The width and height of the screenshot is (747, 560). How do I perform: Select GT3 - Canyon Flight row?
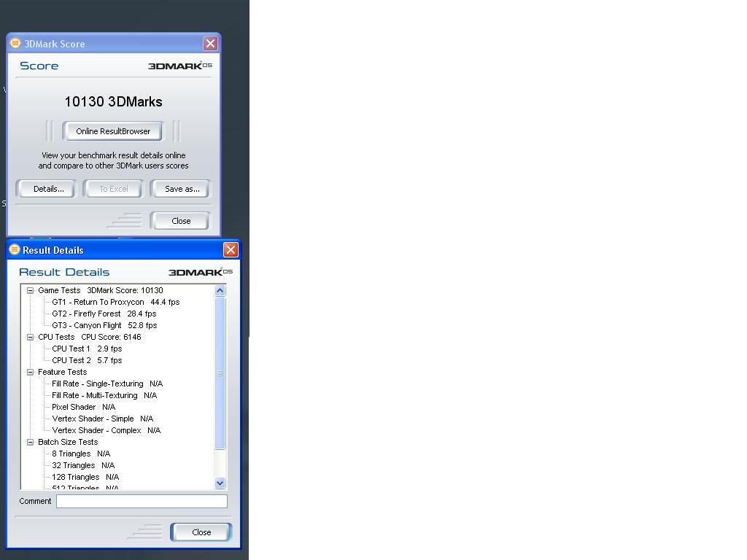(x=104, y=325)
